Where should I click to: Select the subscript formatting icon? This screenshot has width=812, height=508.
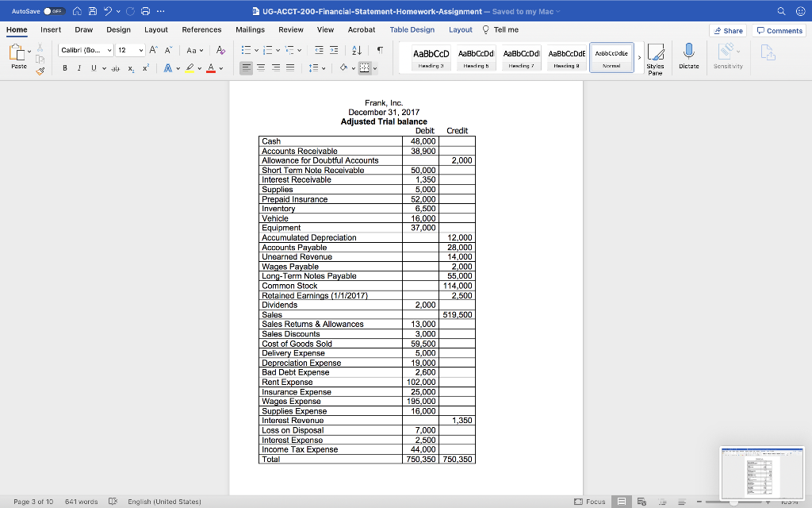coord(131,69)
